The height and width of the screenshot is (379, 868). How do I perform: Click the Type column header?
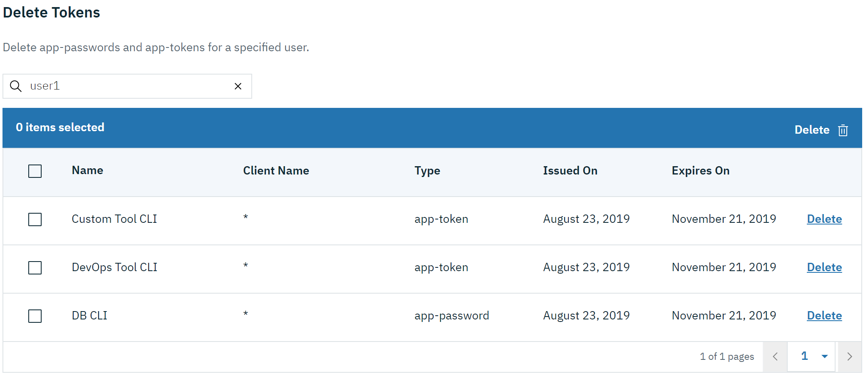point(427,171)
